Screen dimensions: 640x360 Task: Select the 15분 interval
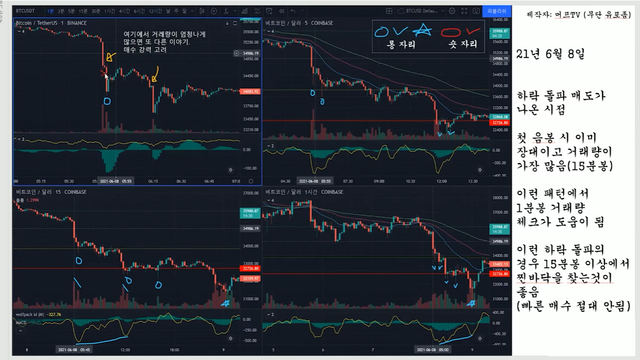click(x=83, y=11)
